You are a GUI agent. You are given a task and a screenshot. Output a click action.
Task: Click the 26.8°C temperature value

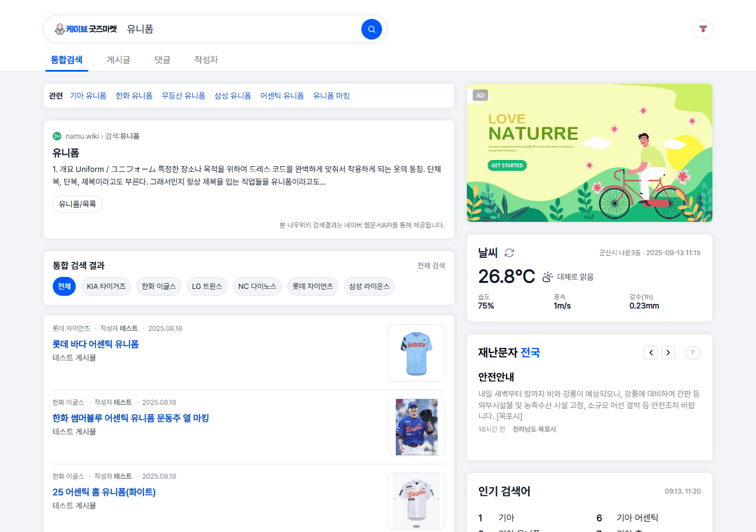point(506,276)
